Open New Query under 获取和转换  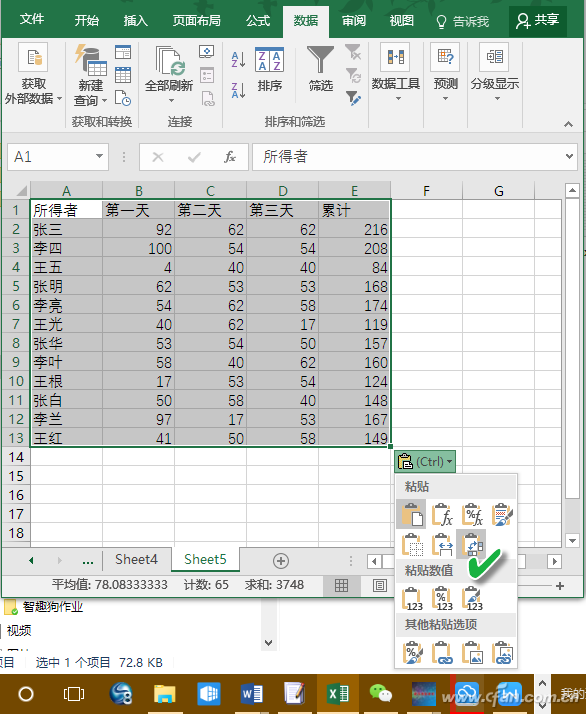(x=91, y=76)
